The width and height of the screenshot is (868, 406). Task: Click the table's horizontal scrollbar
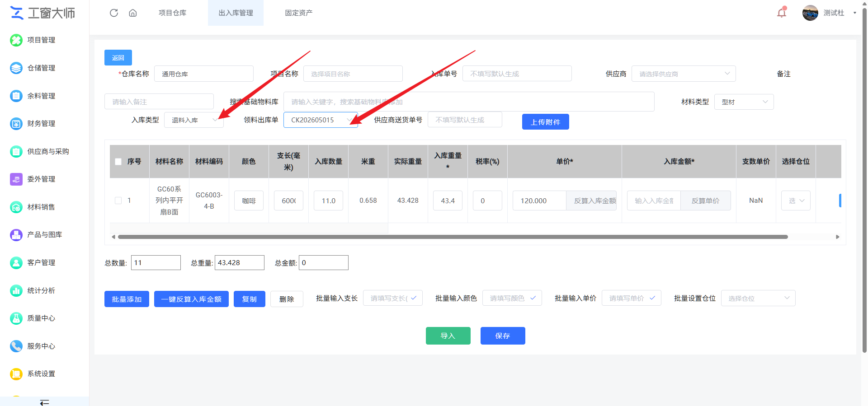453,237
